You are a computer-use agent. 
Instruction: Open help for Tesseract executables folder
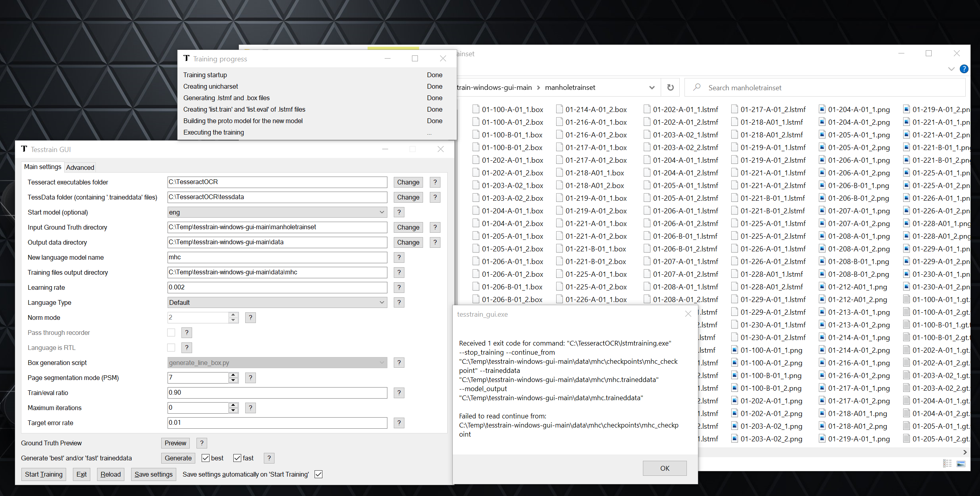point(435,182)
